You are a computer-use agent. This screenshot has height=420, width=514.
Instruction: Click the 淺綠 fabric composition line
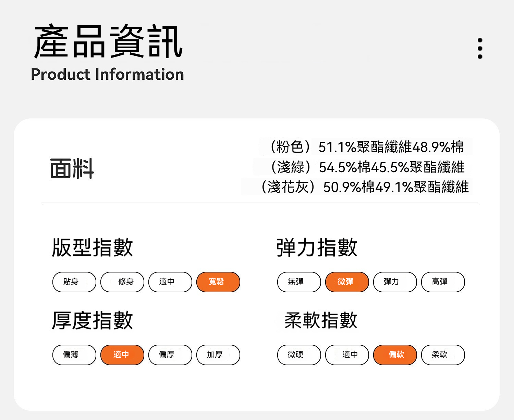(367, 167)
